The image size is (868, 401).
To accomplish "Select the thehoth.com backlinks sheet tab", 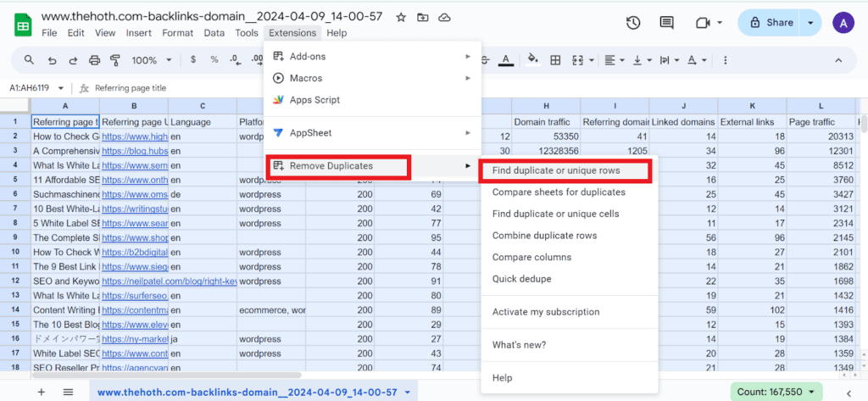I will coord(247,393).
